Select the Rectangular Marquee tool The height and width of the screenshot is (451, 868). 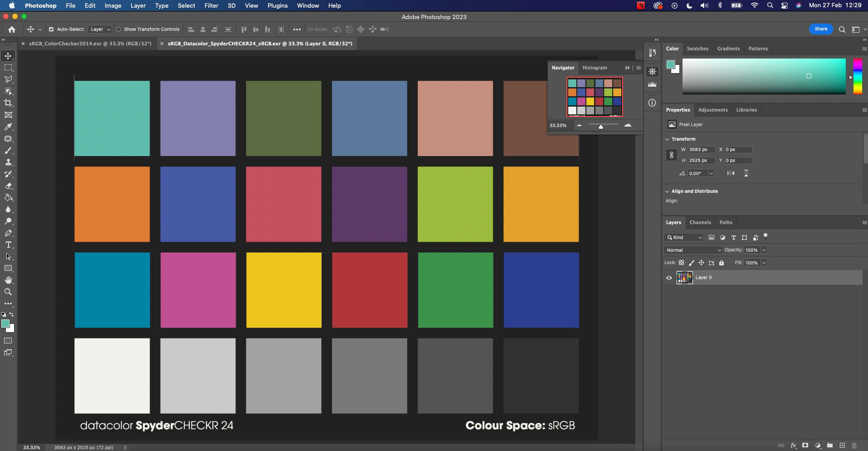tap(8, 68)
